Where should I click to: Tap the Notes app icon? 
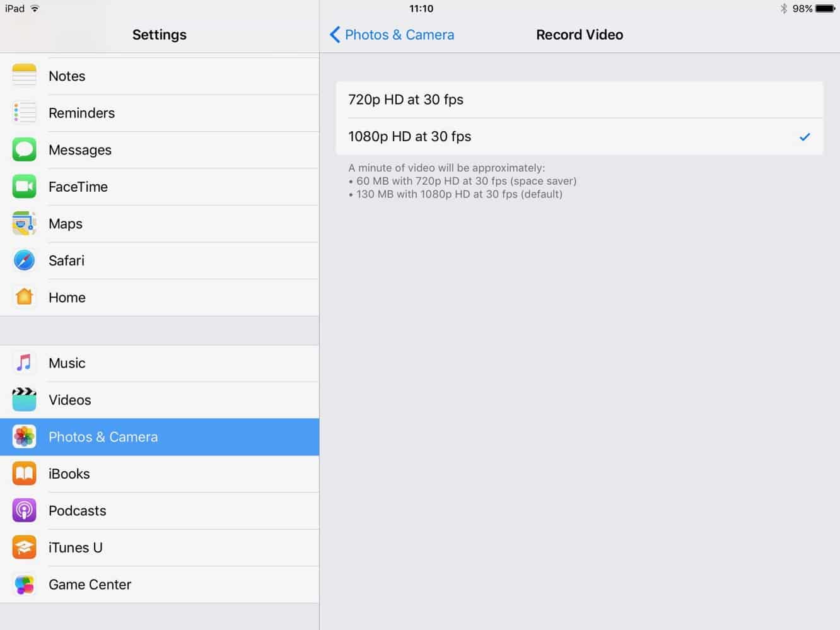point(25,76)
